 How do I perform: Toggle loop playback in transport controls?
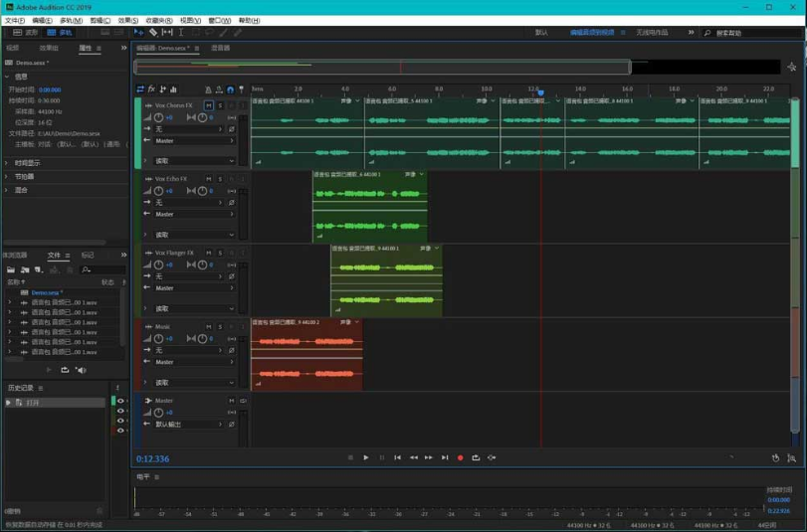(476, 457)
